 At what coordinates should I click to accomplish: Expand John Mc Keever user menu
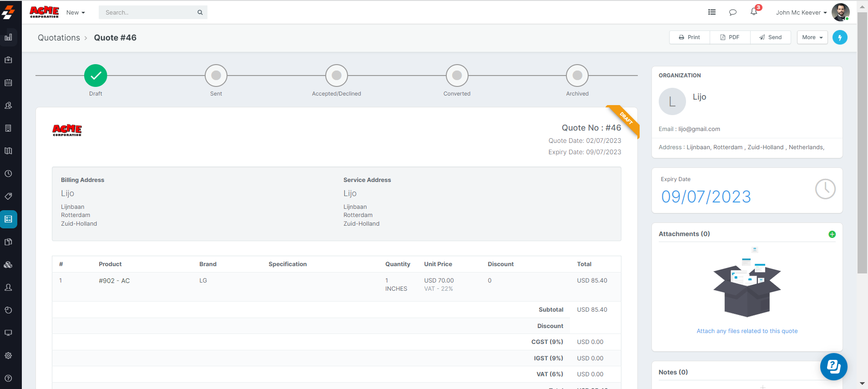coord(801,13)
